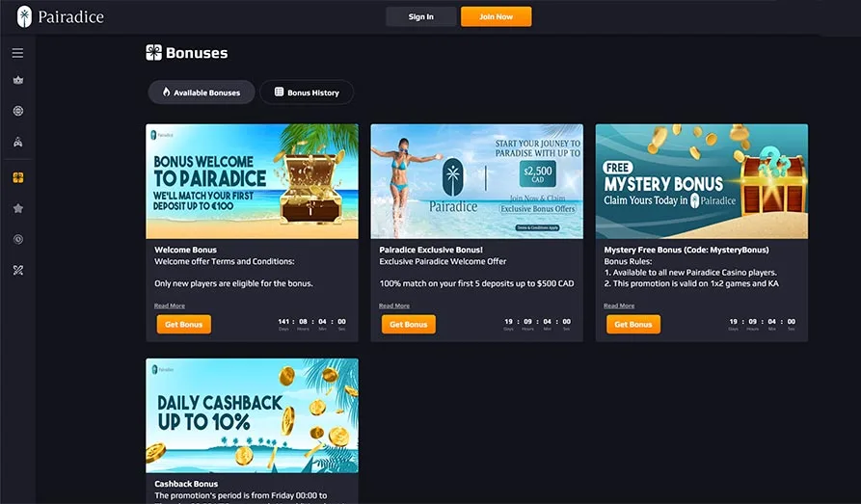Select the orange gift bonuses sidebar icon
The height and width of the screenshot is (504, 861).
[18, 177]
